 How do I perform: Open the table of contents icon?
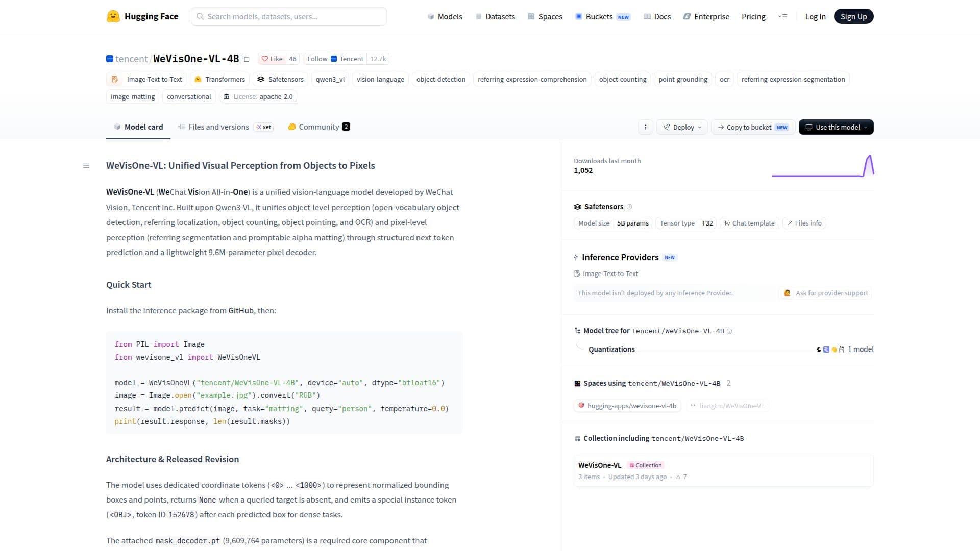[x=86, y=166]
